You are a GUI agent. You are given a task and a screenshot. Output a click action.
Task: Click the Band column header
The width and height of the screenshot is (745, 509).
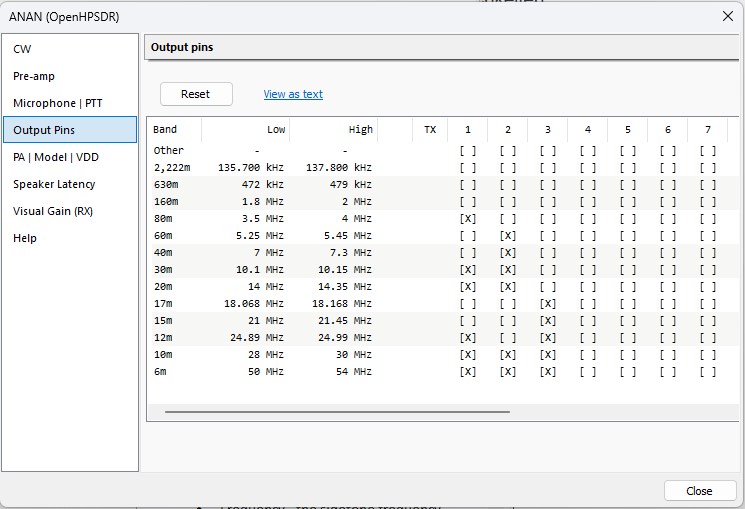175,130
